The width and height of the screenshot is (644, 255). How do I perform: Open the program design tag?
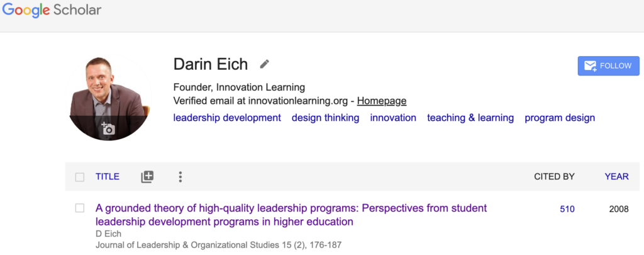click(560, 118)
